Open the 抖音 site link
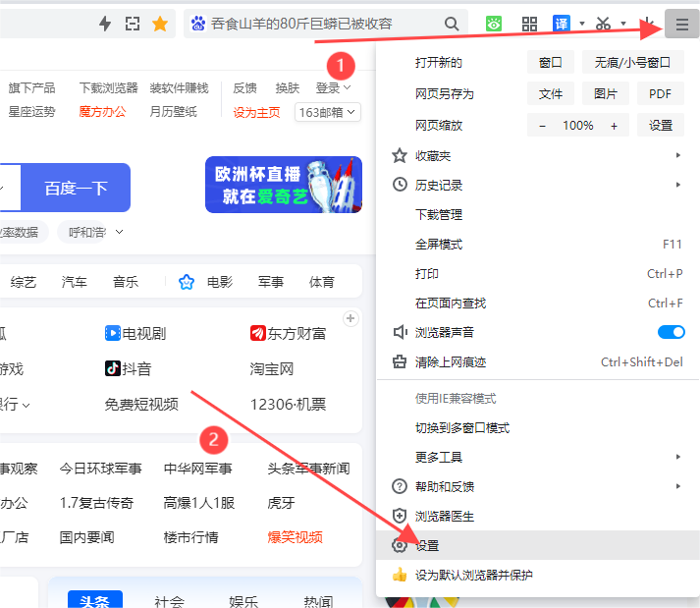 coord(129,368)
